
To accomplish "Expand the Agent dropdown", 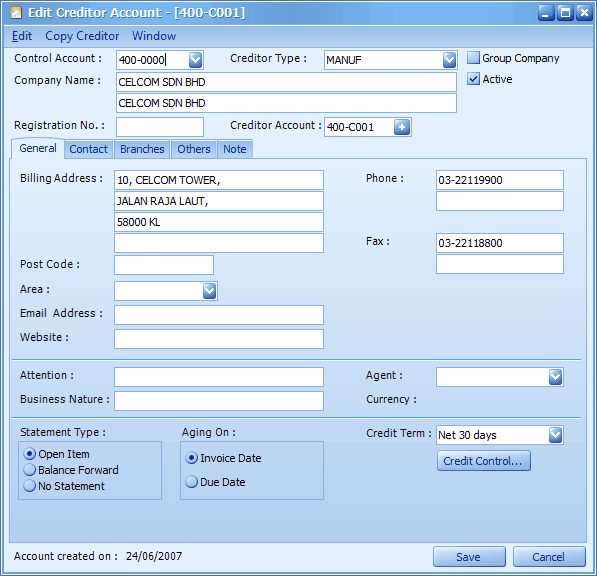I will click(x=555, y=377).
